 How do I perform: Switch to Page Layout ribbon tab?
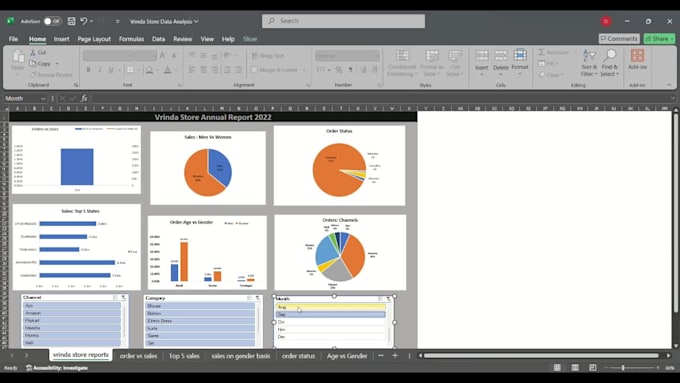94,39
